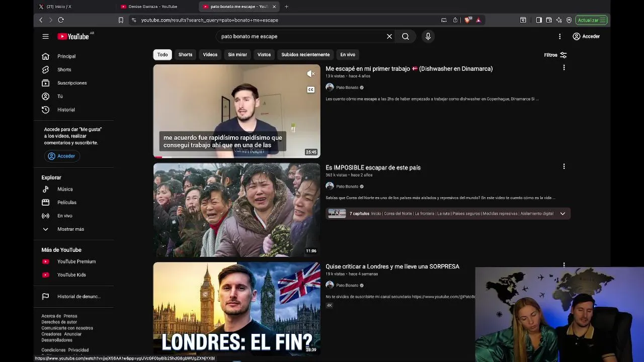Select the Shorts filter chip
Screen dimensions: 644x362
[185, 55]
